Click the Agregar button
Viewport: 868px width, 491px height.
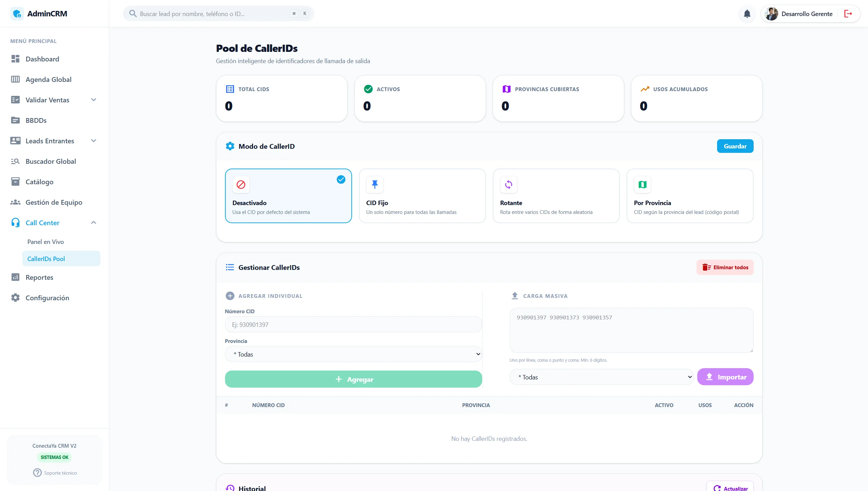pos(353,379)
